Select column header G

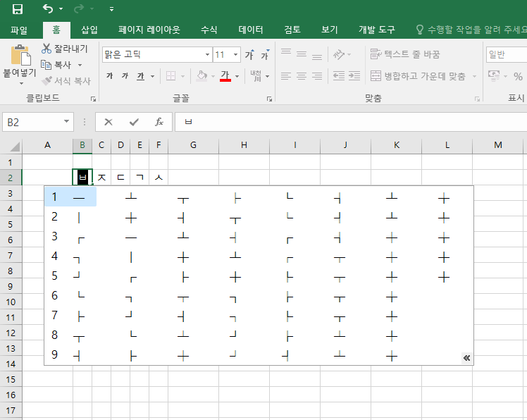click(x=193, y=145)
